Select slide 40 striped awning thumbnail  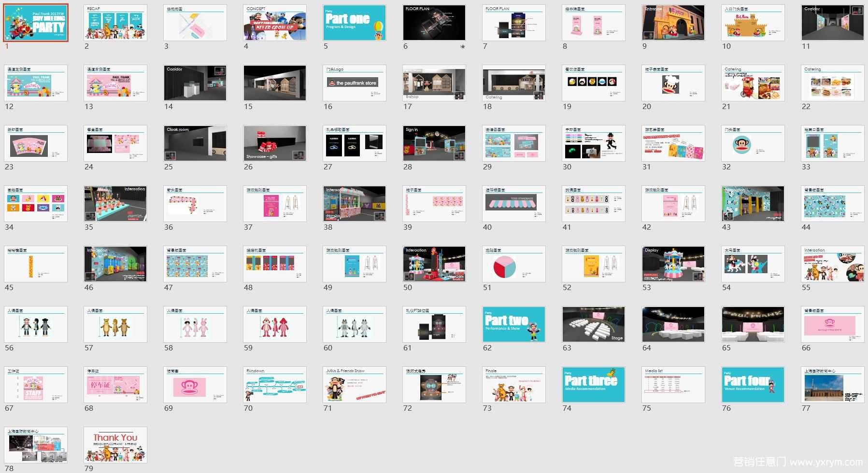click(x=514, y=204)
